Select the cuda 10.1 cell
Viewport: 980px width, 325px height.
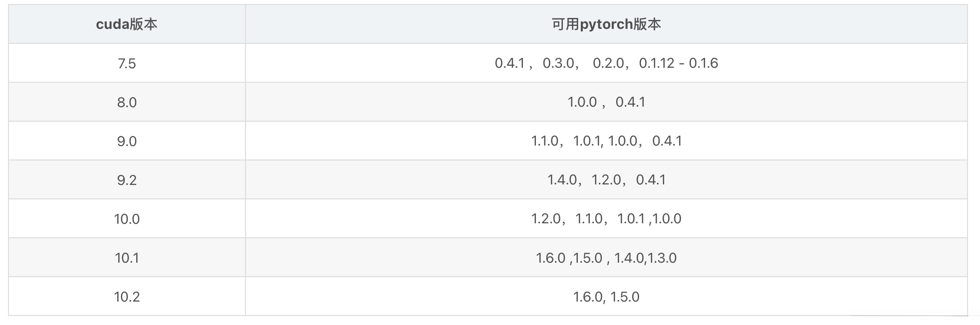(x=127, y=258)
